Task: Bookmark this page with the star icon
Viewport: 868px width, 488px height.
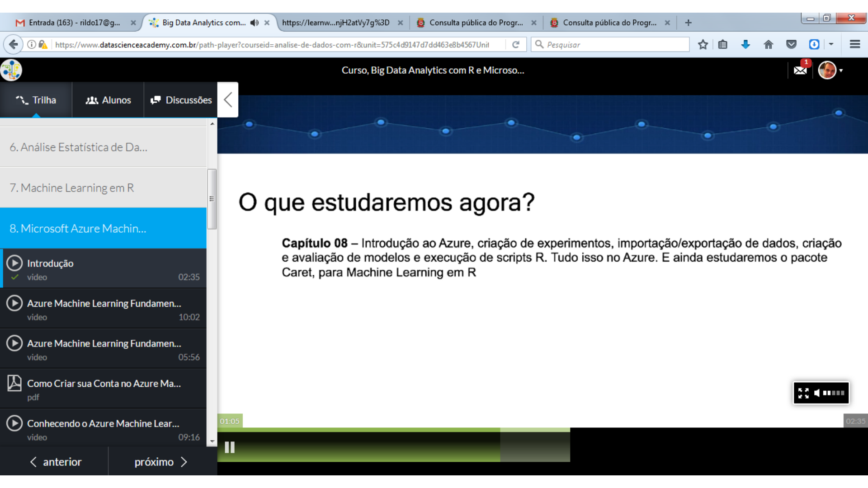Action: 703,44
